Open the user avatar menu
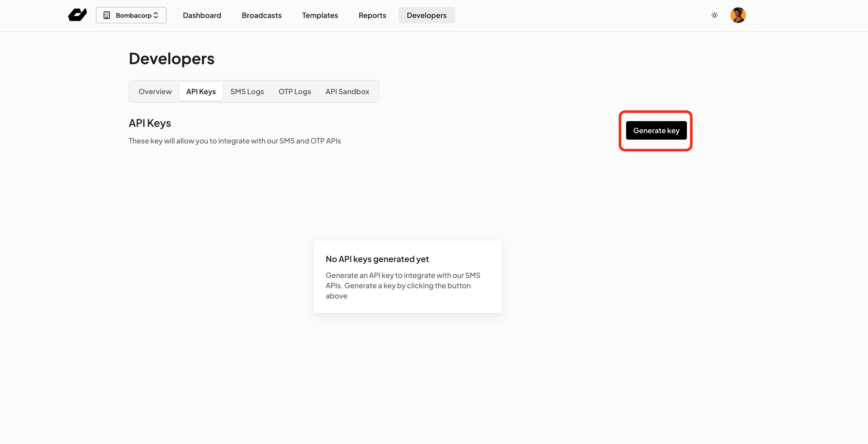The image size is (868, 444). point(738,15)
